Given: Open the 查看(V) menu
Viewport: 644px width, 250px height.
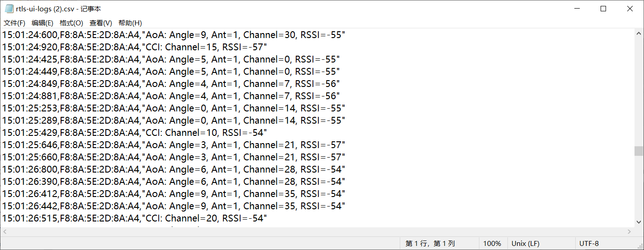Looking at the screenshot, I should tap(101, 23).
